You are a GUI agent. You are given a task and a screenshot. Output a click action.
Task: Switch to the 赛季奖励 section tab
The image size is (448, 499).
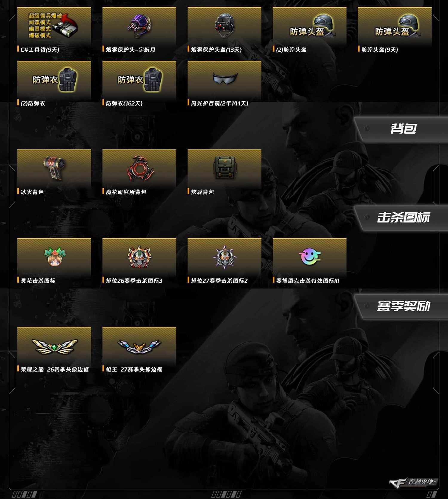(x=403, y=306)
